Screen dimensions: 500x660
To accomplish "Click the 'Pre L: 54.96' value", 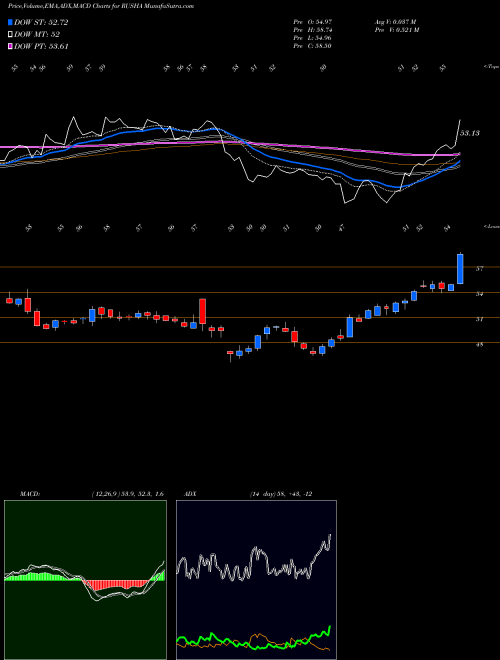I will point(313,38).
